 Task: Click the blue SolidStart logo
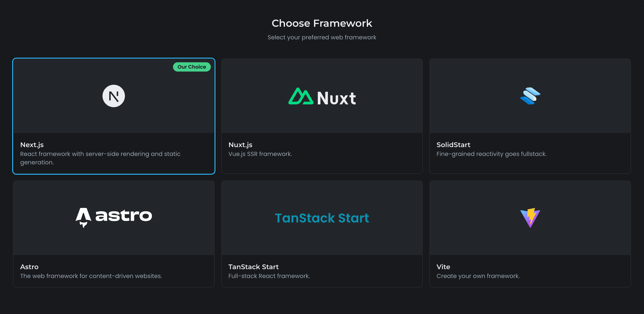pos(530,96)
